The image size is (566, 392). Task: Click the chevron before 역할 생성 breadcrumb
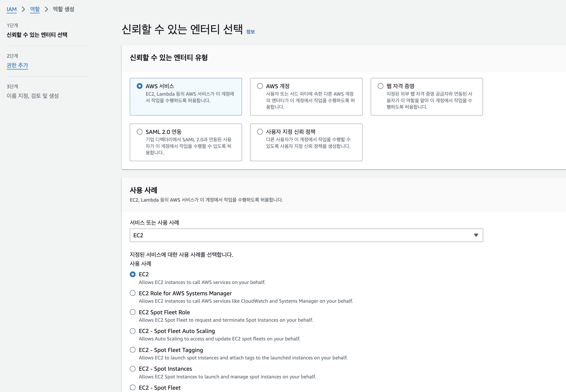pyautogui.click(x=46, y=9)
